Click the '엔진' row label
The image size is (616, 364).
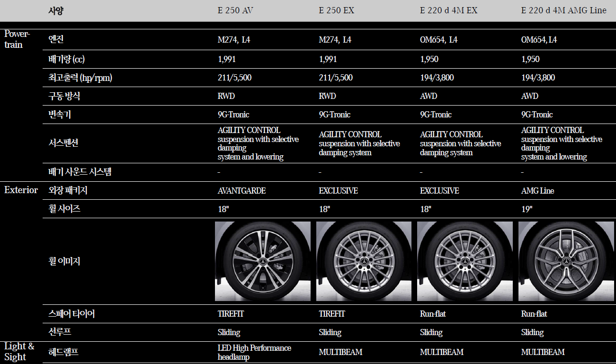click(56, 40)
